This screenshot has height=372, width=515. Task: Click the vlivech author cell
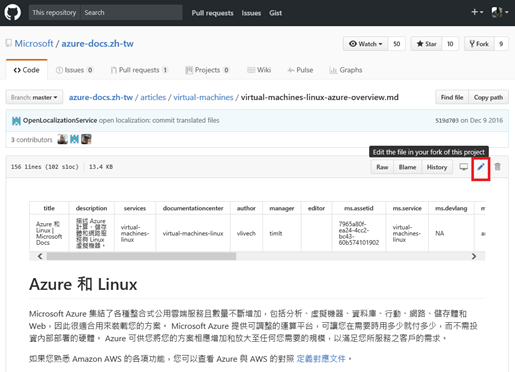(x=246, y=233)
